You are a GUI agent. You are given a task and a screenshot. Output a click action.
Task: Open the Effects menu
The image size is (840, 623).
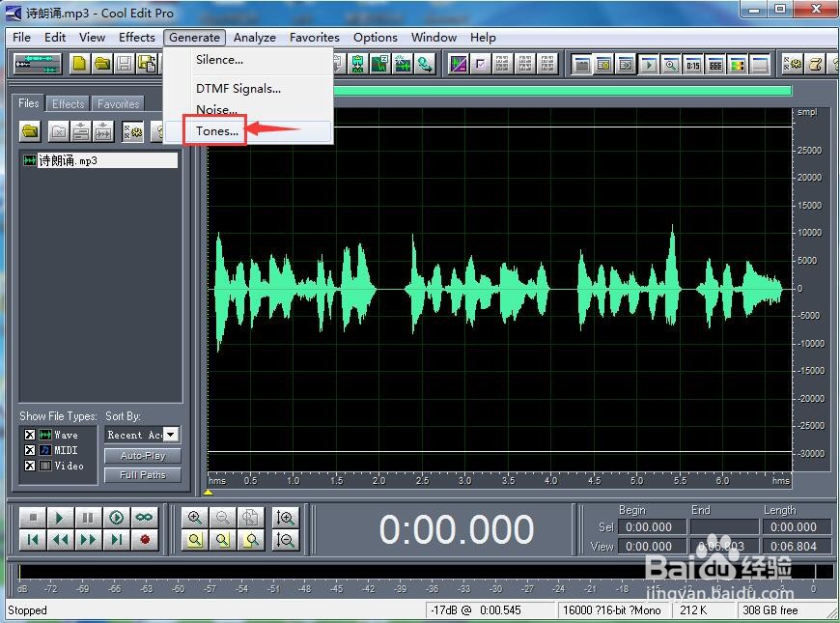point(136,38)
